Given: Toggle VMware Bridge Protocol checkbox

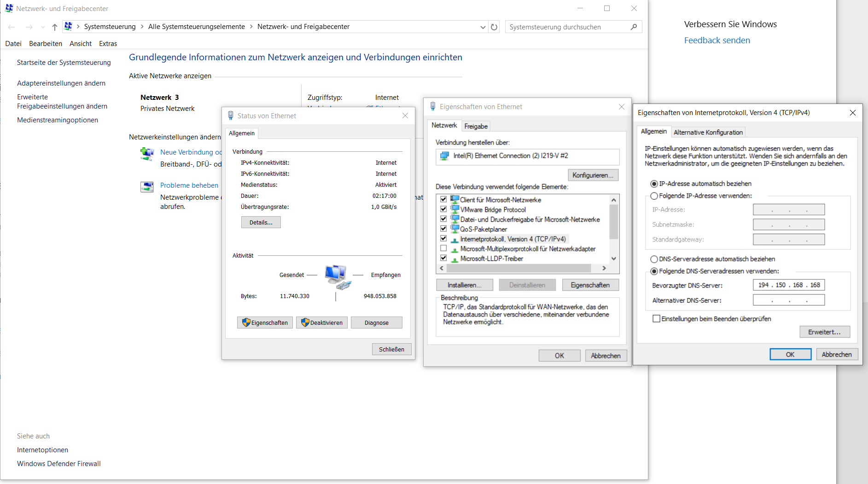Looking at the screenshot, I should point(443,209).
